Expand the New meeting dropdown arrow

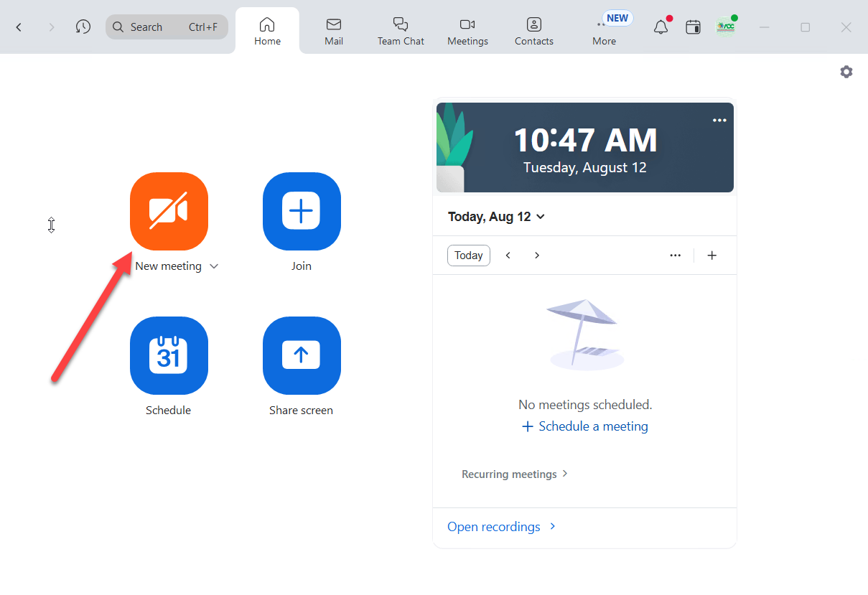pyautogui.click(x=214, y=266)
